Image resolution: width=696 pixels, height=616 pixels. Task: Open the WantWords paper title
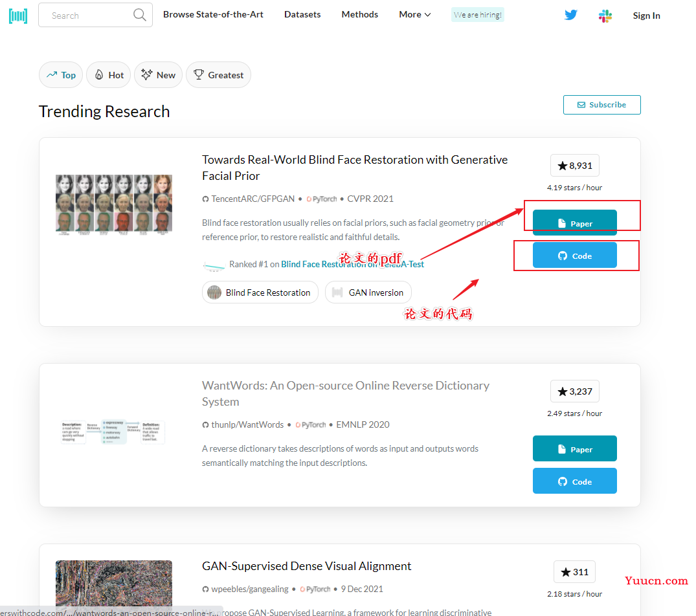345,393
